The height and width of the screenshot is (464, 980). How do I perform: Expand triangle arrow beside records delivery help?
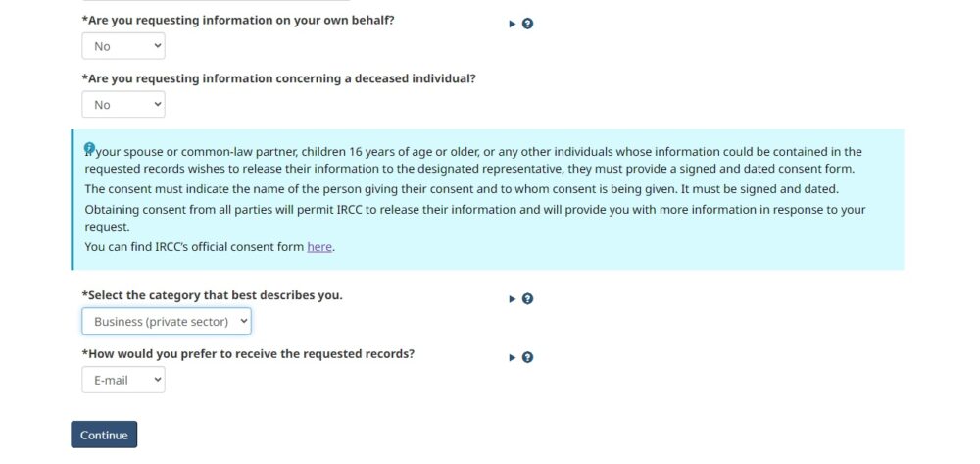(513, 358)
